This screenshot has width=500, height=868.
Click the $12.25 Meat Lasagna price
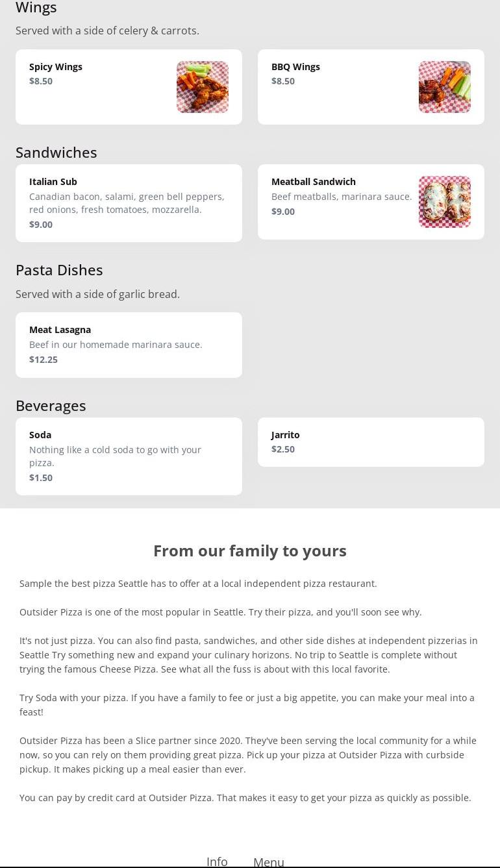[44, 360]
